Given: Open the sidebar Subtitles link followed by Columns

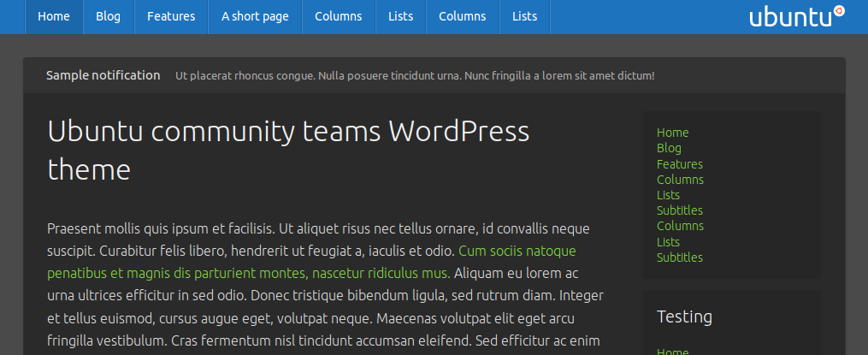Looking at the screenshot, I should coord(680,210).
